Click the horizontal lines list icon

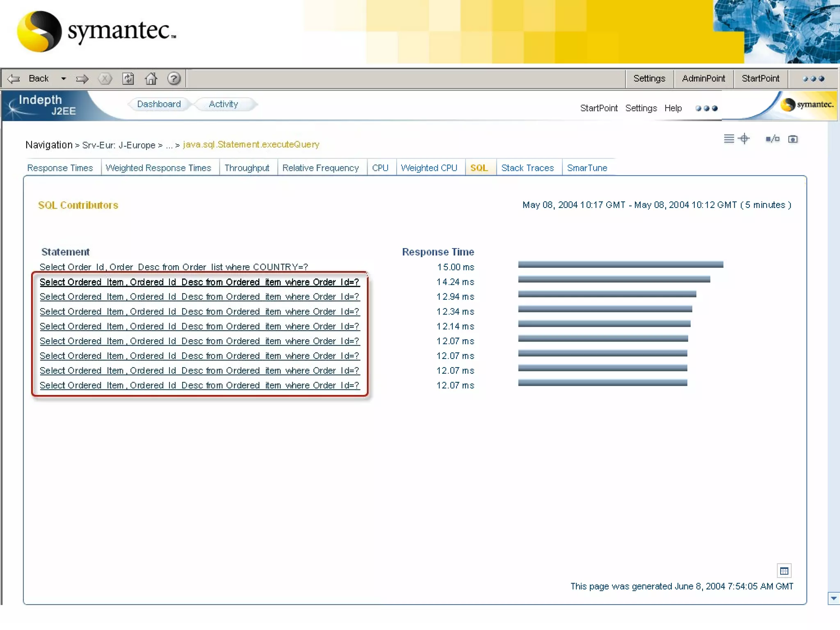tap(729, 139)
